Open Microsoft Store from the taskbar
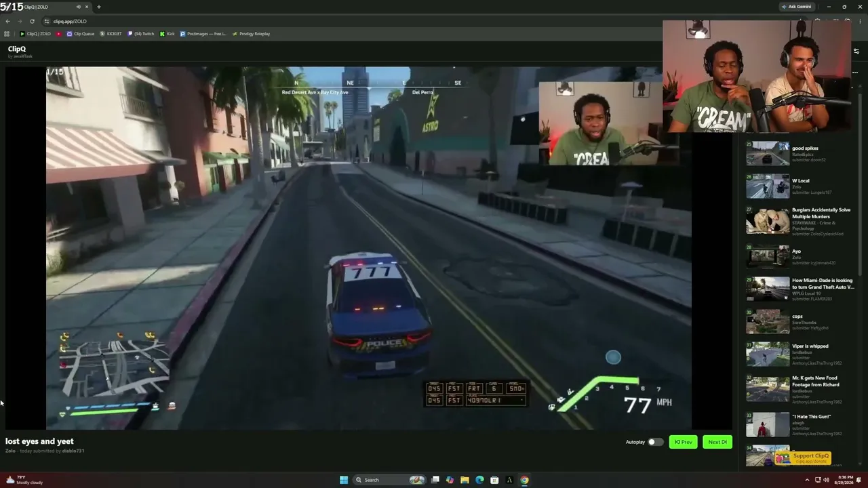868x488 pixels. click(x=494, y=480)
